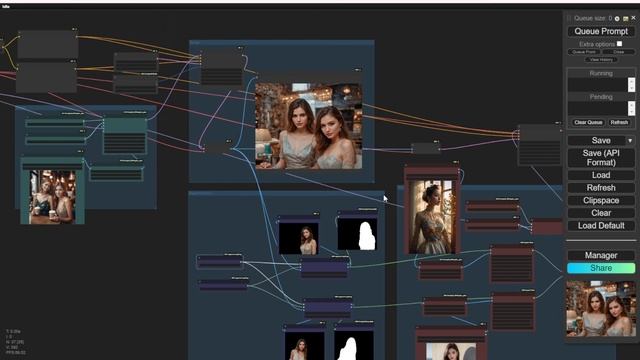The height and width of the screenshot is (360, 640).
Task: Click Refresh next to Clear Queue
Action: point(619,122)
